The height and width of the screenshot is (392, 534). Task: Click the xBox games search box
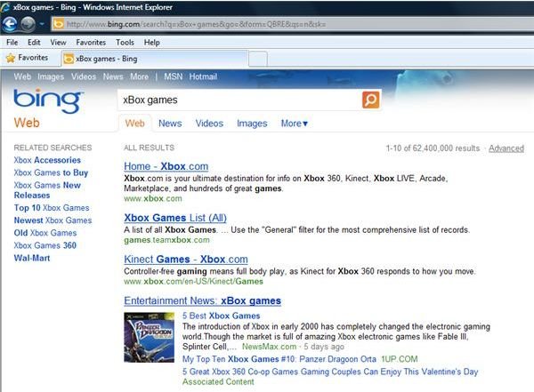pos(239,100)
